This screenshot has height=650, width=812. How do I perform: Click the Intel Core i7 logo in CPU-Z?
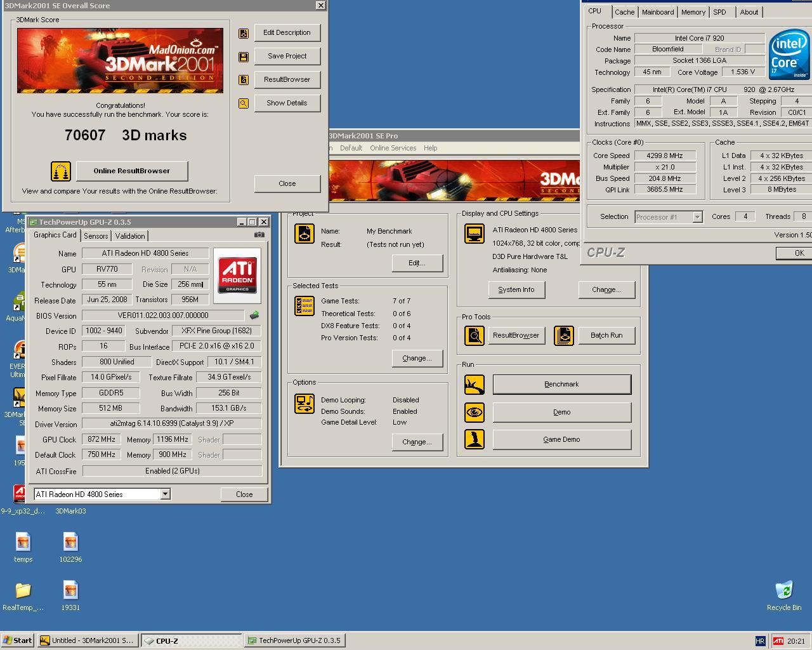coord(789,56)
